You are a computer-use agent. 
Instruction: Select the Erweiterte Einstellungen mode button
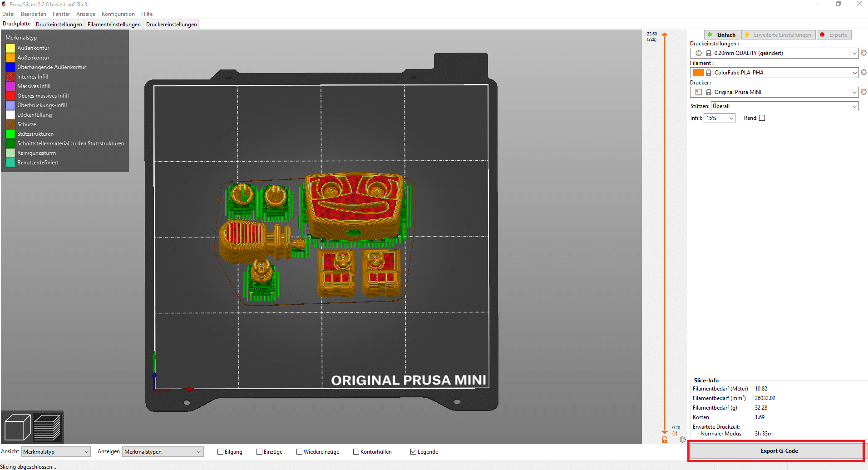click(x=778, y=35)
